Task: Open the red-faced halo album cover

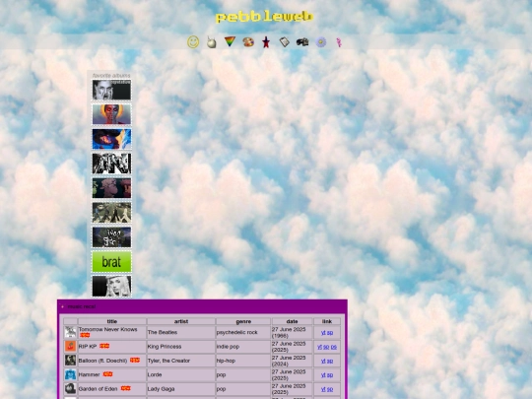Action: pos(111,114)
